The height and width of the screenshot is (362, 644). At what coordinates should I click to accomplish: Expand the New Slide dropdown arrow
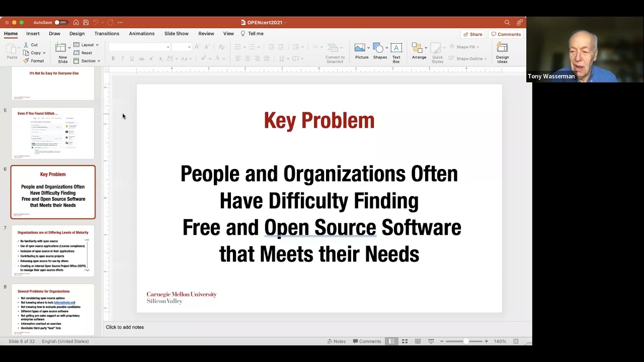pyautogui.click(x=69, y=48)
